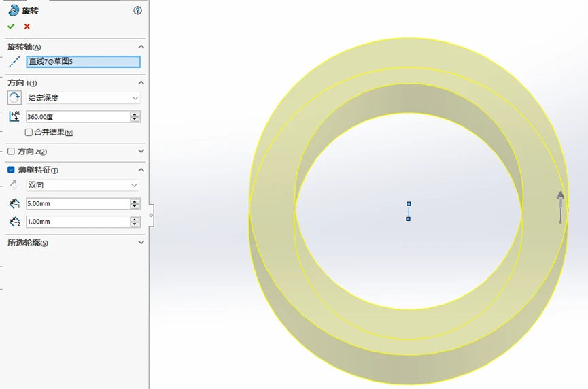Click the 旋转 revolve feature icon
588x389 pixels.
(14, 10)
